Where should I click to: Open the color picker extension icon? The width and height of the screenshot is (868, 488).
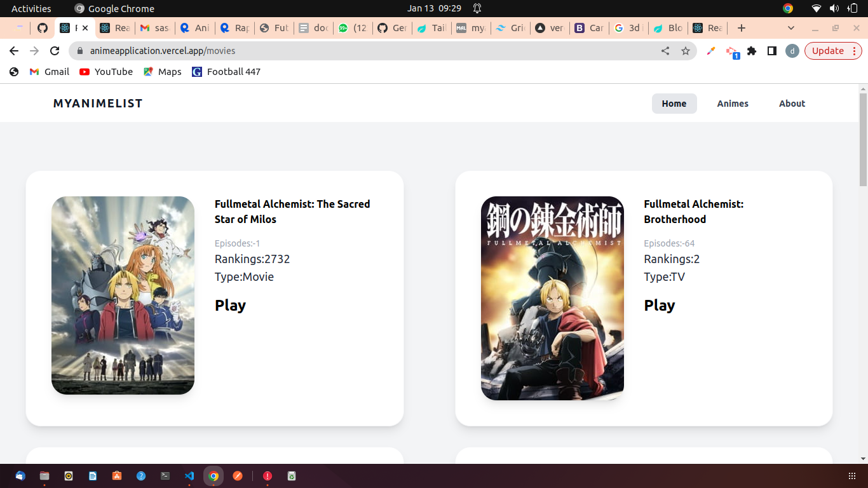pyautogui.click(x=710, y=51)
